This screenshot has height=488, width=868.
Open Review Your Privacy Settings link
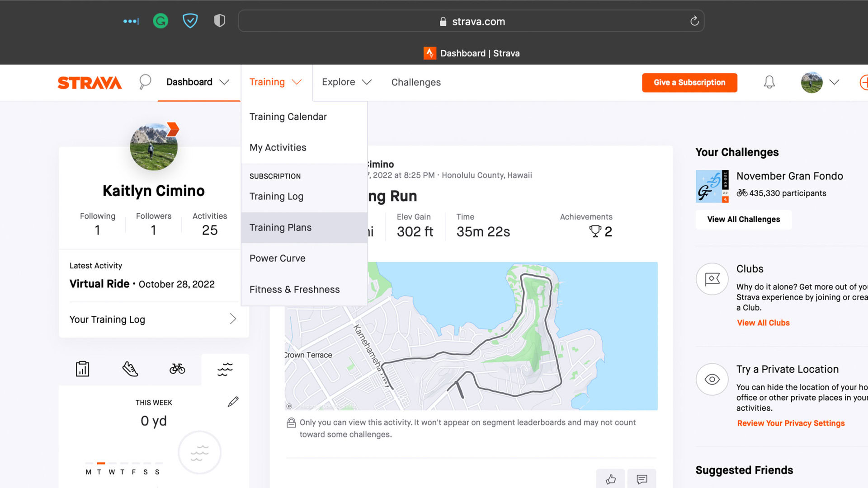(x=791, y=423)
